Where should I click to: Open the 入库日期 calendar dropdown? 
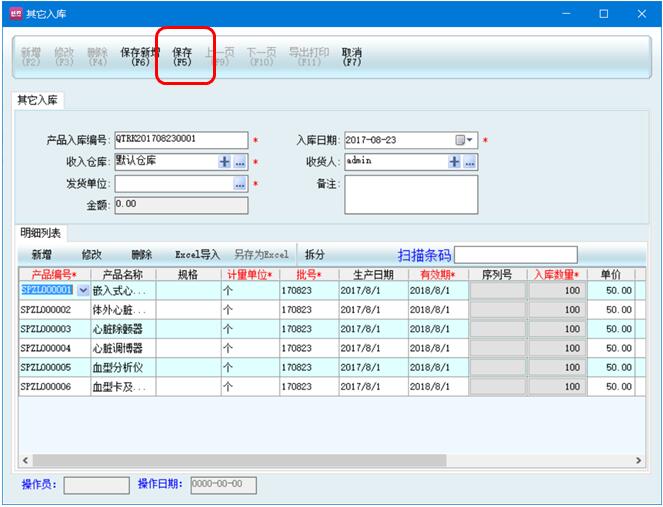pyautogui.click(x=466, y=140)
